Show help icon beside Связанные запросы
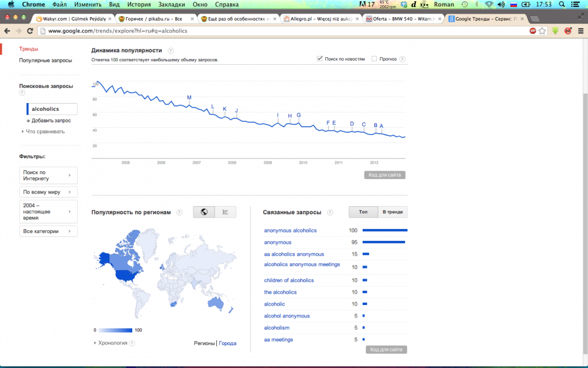The image size is (588, 368). click(x=330, y=212)
